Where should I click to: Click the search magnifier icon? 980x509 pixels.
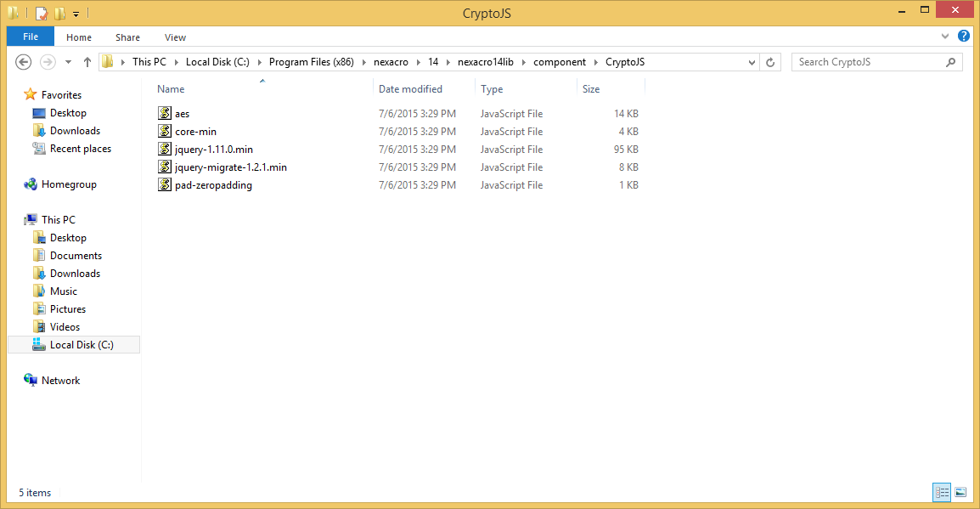950,62
